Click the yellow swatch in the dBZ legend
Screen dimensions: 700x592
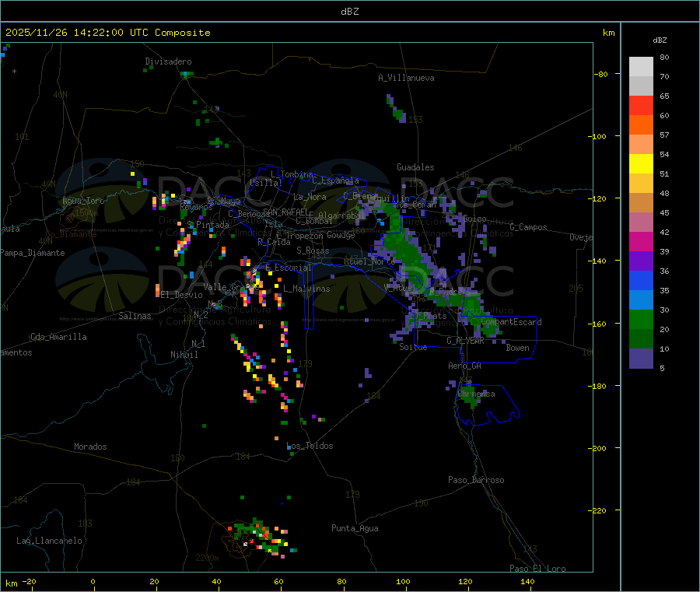point(641,164)
